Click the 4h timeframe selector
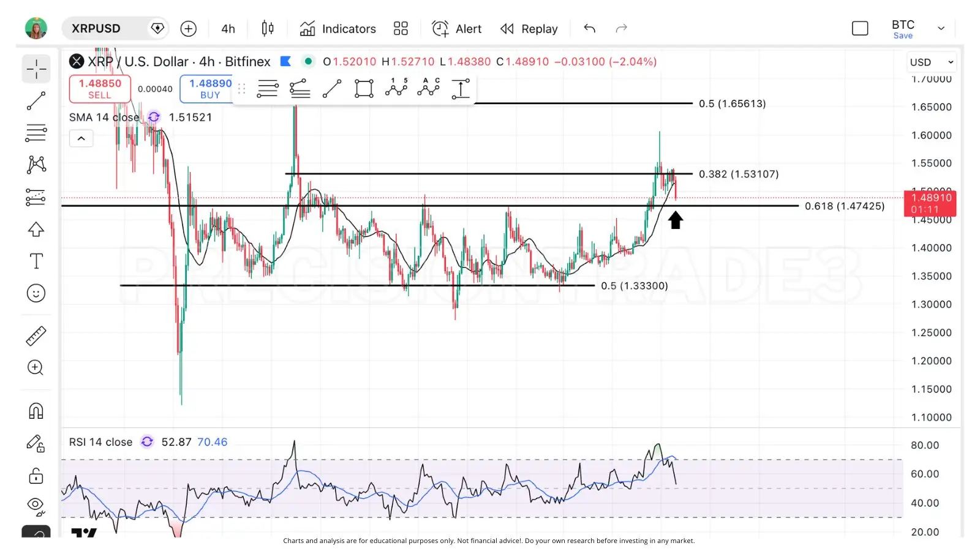The width and height of the screenshot is (980, 551). tap(227, 28)
